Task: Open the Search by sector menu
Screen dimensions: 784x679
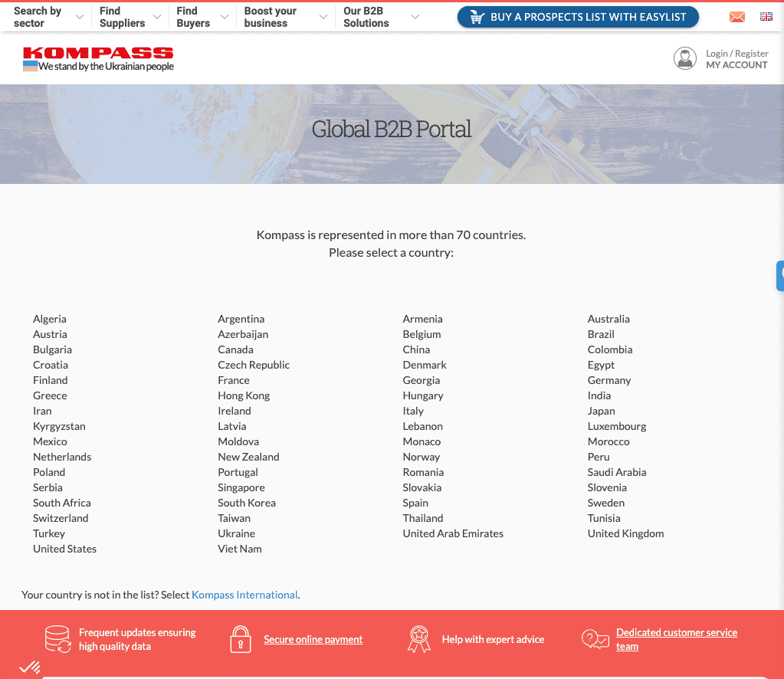Action: (38, 17)
